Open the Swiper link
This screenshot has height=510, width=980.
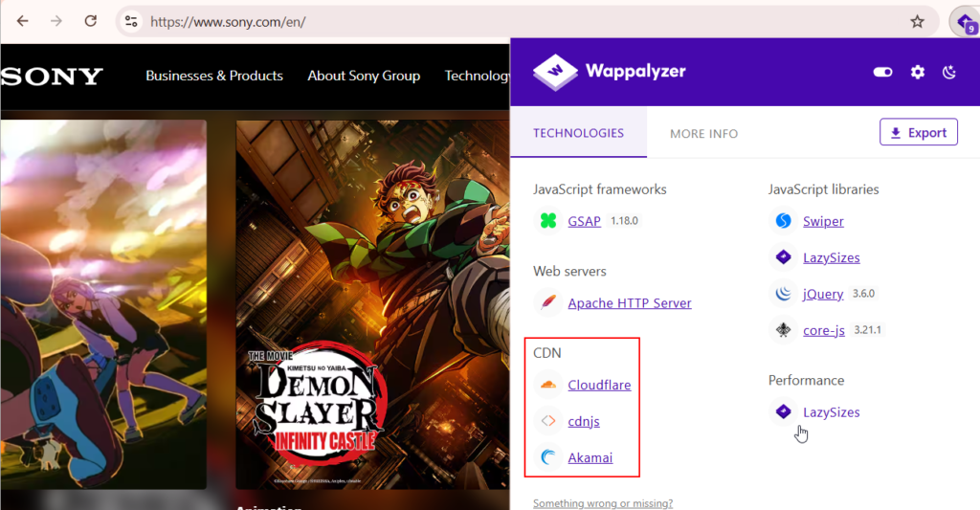[823, 221]
